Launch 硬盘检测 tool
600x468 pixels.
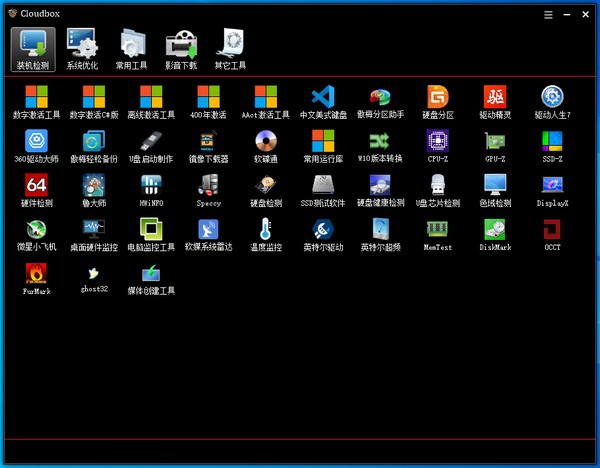click(266, 191)
